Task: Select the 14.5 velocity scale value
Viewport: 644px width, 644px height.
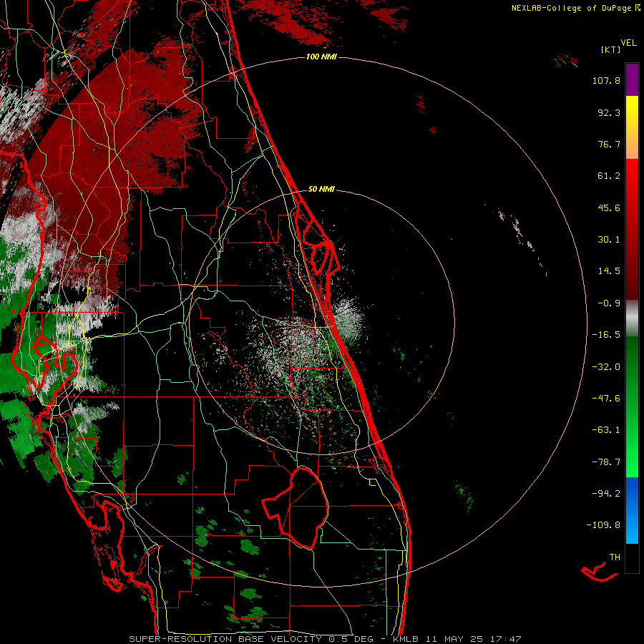Action: pyautogui.click(x=609, y=271)
